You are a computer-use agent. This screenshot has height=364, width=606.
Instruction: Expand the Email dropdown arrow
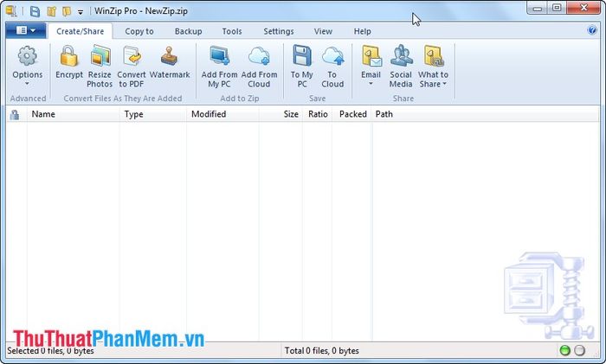tap(371, 84)
